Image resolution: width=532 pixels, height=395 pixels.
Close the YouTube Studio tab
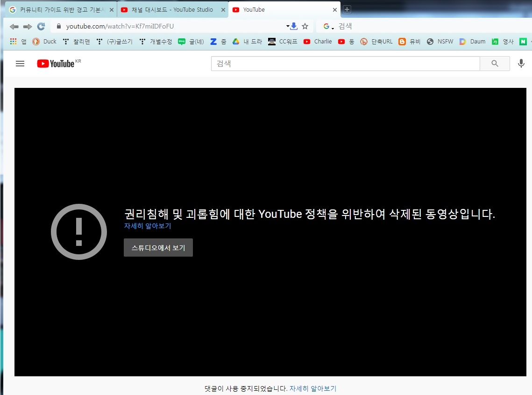(223, 10)
